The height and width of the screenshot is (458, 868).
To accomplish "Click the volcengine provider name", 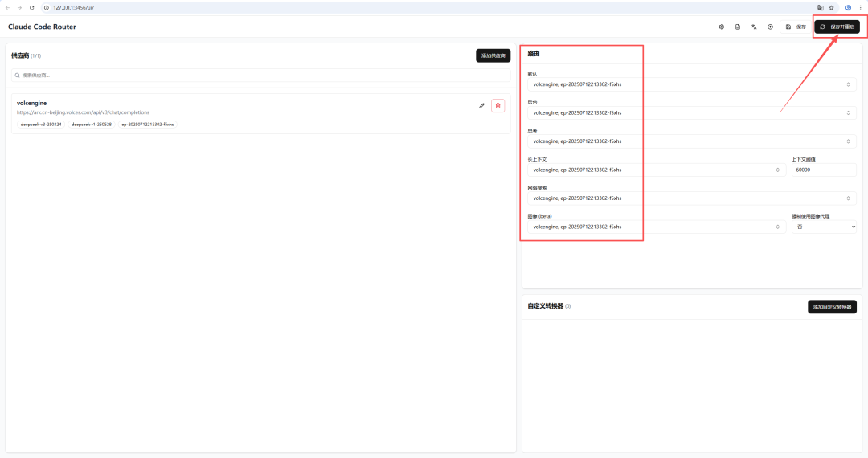I will pos(31,103).
